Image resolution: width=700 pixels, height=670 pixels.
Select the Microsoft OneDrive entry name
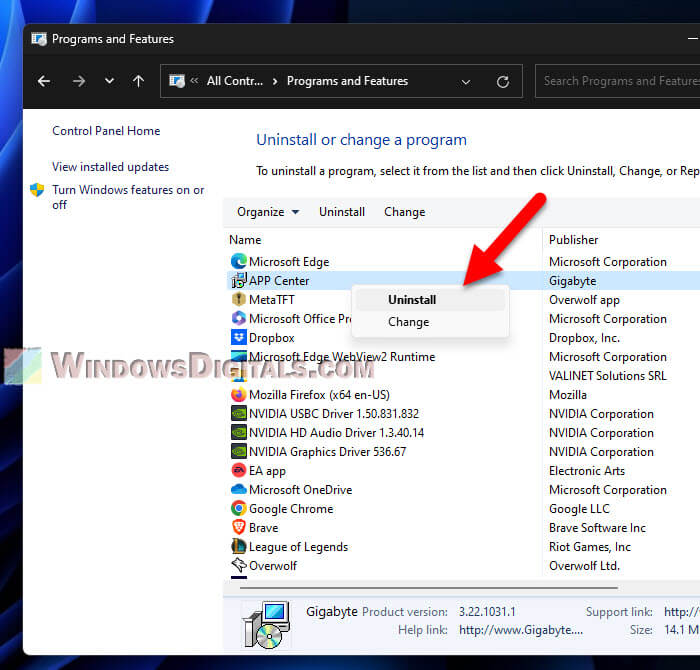point(301,490)
